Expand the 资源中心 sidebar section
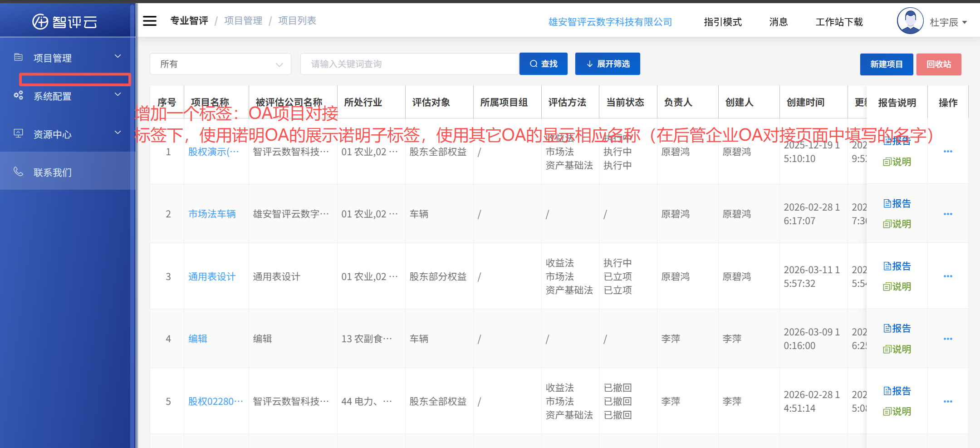Screen dimensions: 980x448 point(118,133)
